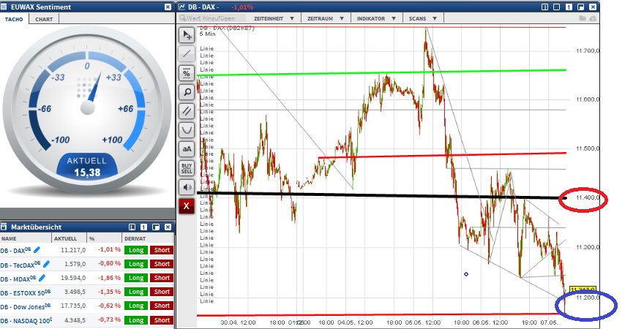The height and width of the screenshot is (329, 644).
Task: Open the DB - NASDAQ 100 row name
Action: point(26,320)
